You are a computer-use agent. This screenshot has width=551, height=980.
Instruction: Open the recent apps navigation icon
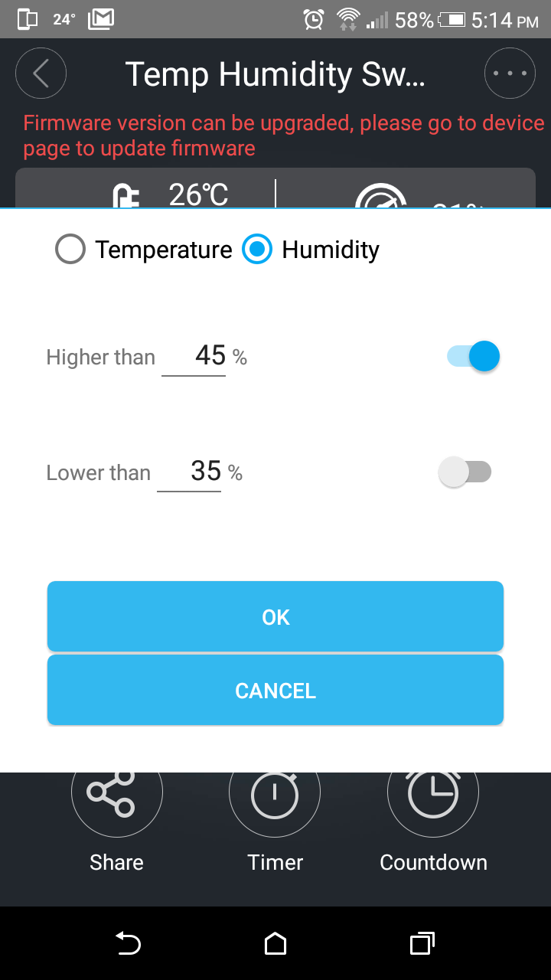(x=422, y=944)
